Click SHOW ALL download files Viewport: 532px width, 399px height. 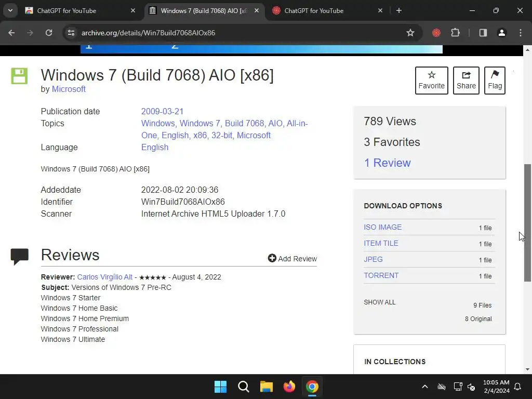[379, 302]
